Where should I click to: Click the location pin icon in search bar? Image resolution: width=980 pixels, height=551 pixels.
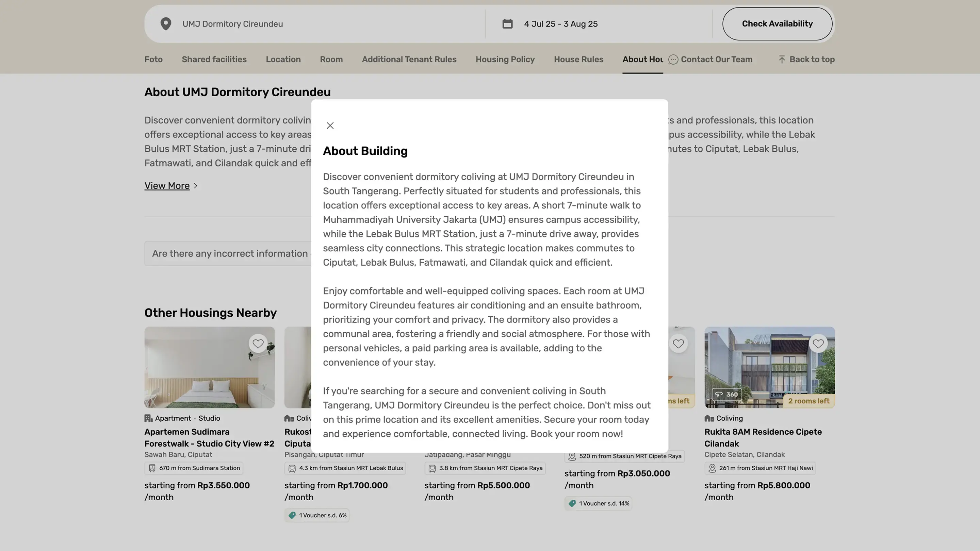point(165,23)
